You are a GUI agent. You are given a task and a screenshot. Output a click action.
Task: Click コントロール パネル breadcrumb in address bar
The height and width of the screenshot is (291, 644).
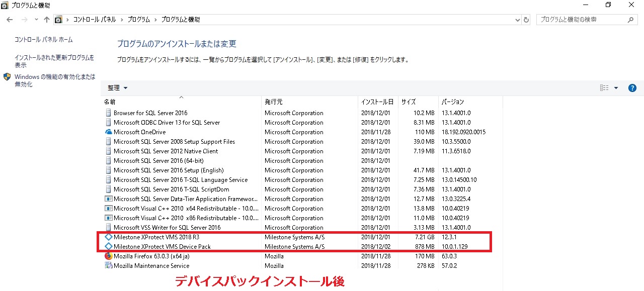coord(95,20)
